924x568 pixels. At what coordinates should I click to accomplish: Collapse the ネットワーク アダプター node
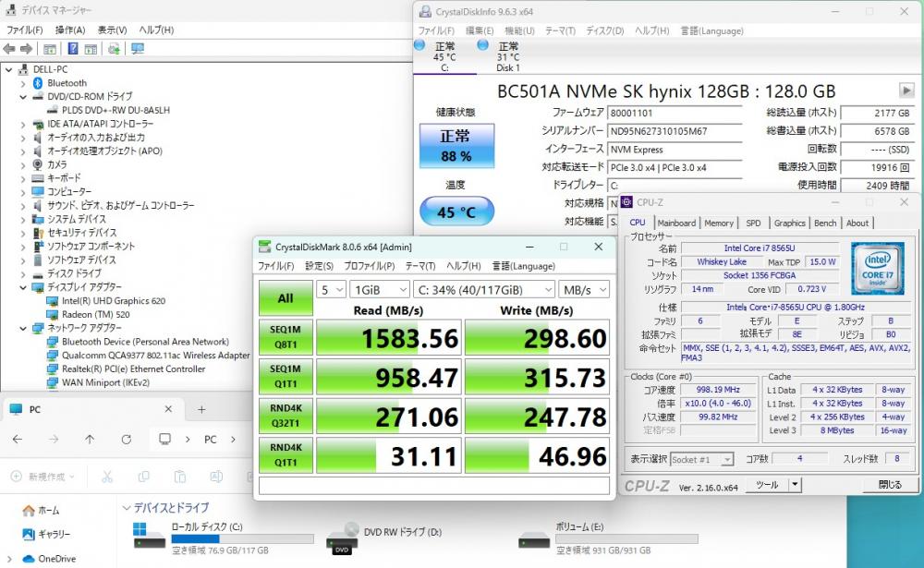pyautogui.click(x=23, y=328)
